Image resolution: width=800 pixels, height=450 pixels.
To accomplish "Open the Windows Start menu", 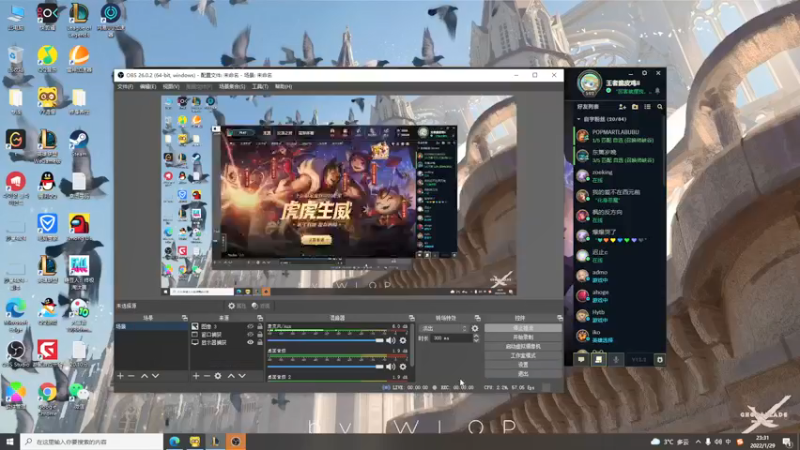I will point(9,441).
